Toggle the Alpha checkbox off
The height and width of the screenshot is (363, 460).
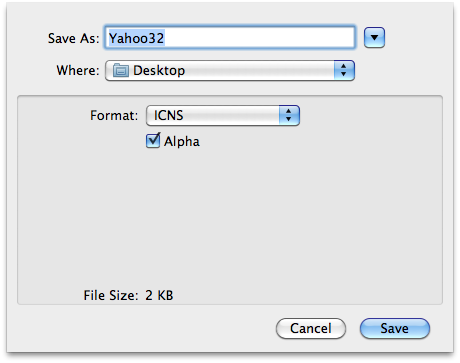pyautogui.click(x=153, y=140)
